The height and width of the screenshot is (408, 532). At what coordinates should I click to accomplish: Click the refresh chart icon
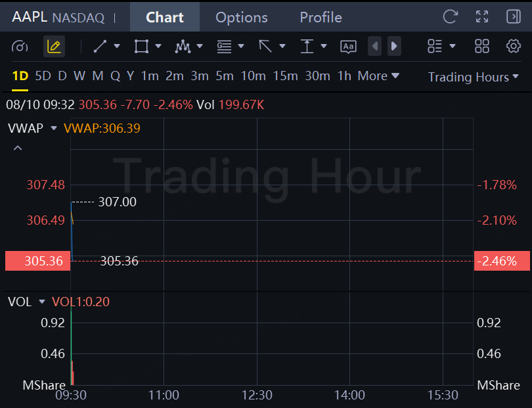pyautogui.click(x=451, y=16)
